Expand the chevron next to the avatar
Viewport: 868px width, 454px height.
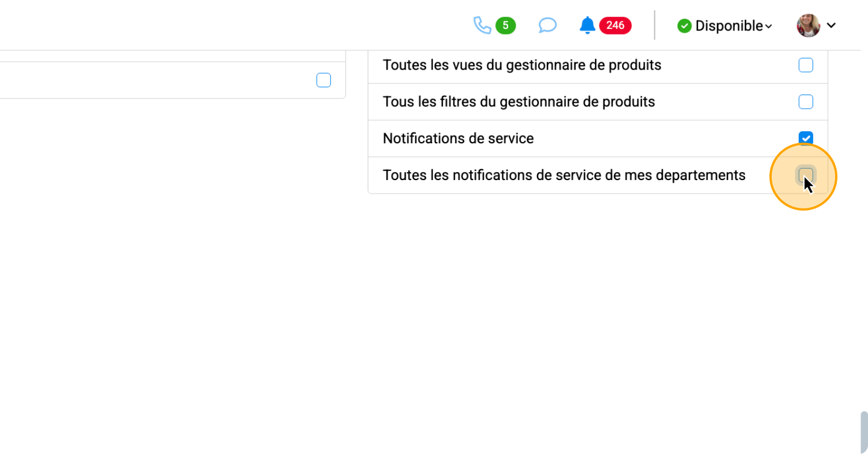click(831, 25)
